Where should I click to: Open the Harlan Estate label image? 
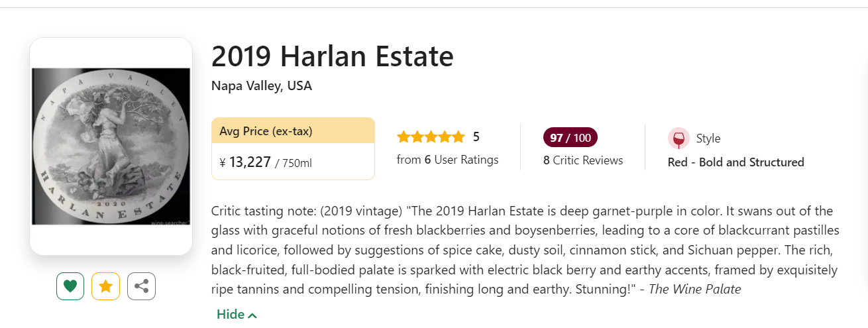(x=111, y=146)
